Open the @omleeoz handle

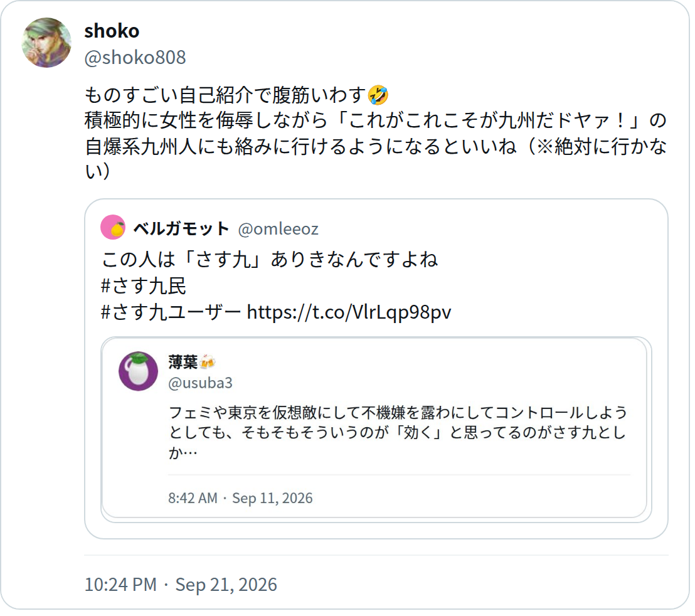[279, 229]
